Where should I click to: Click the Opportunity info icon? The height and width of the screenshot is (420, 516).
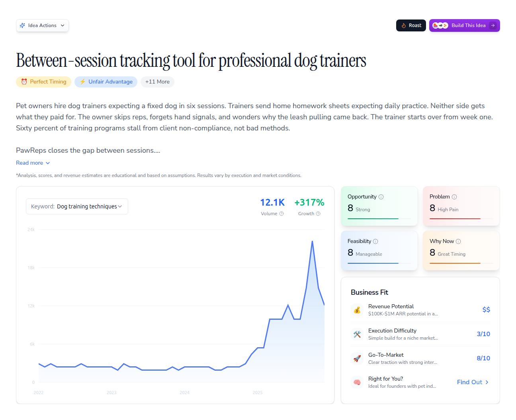[x=381, y=197]
